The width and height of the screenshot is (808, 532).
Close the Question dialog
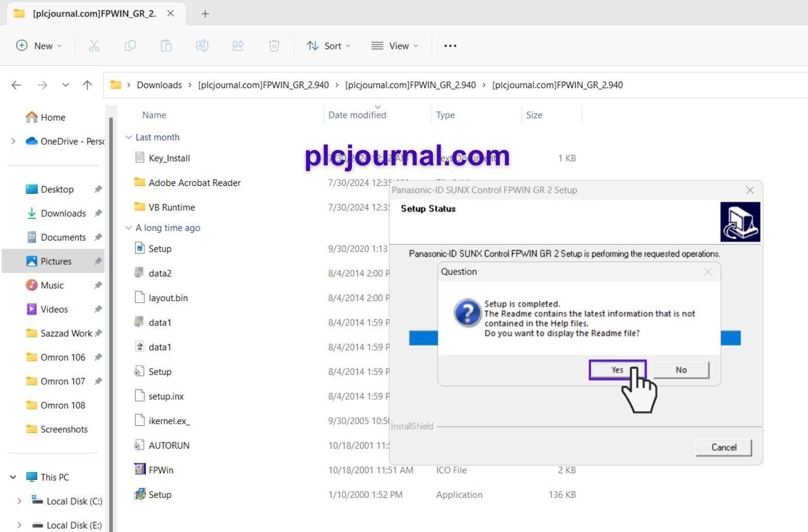pyautogui.click(x=708, y=272)
